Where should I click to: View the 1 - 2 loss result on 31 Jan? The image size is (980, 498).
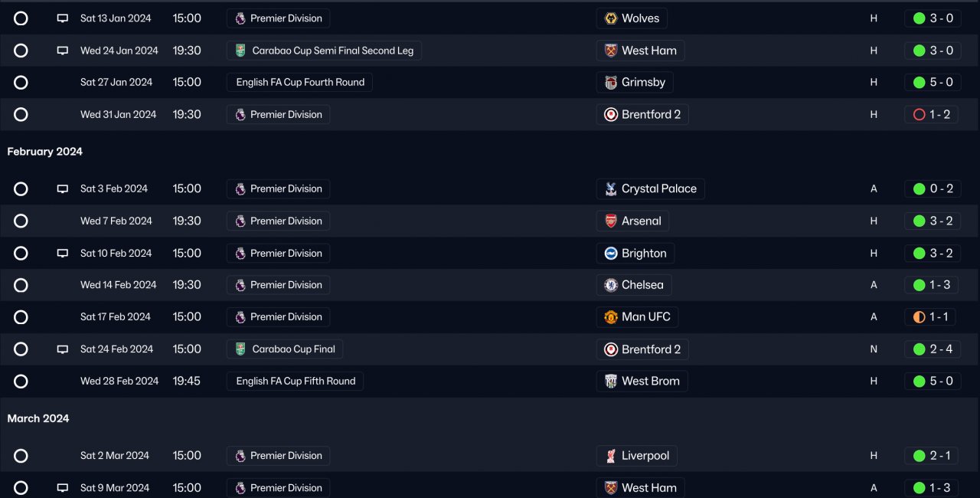click(931, 115)
